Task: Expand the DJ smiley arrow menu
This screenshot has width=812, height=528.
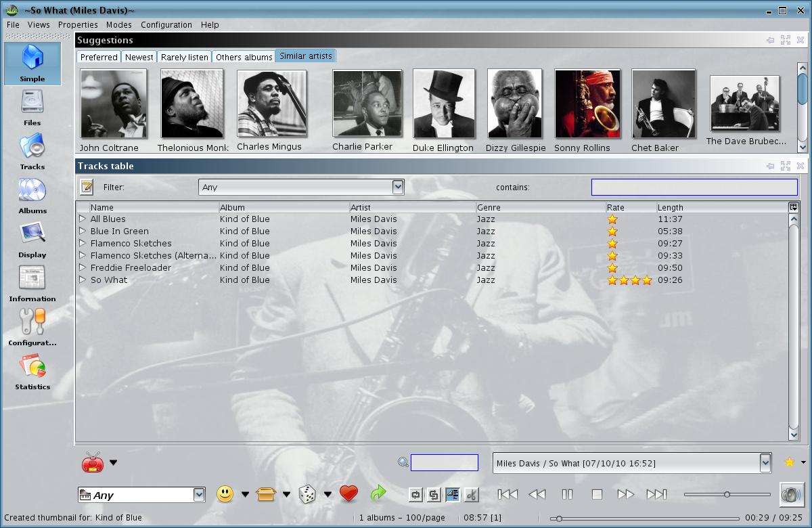Action: coord(245,495)
